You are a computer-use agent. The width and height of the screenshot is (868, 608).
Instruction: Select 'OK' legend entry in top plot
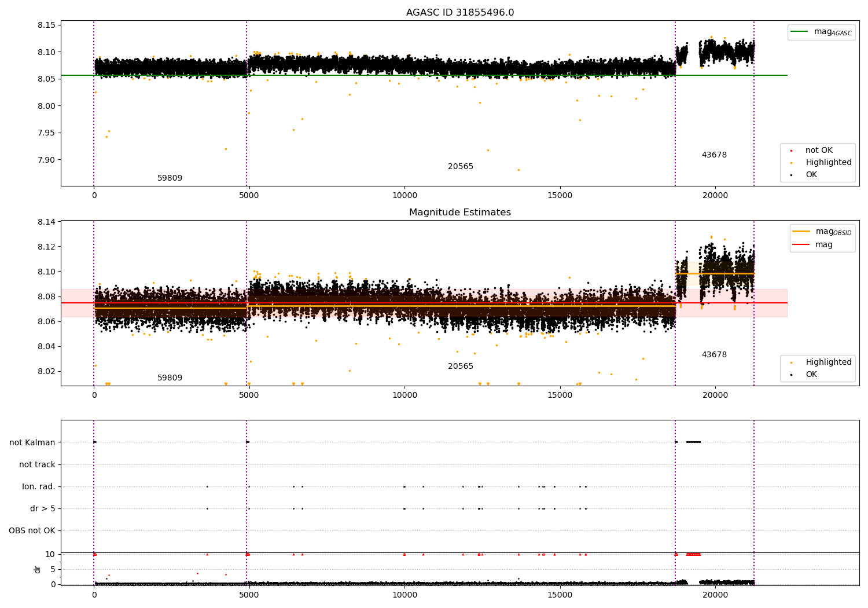click(x=804, y=175)
